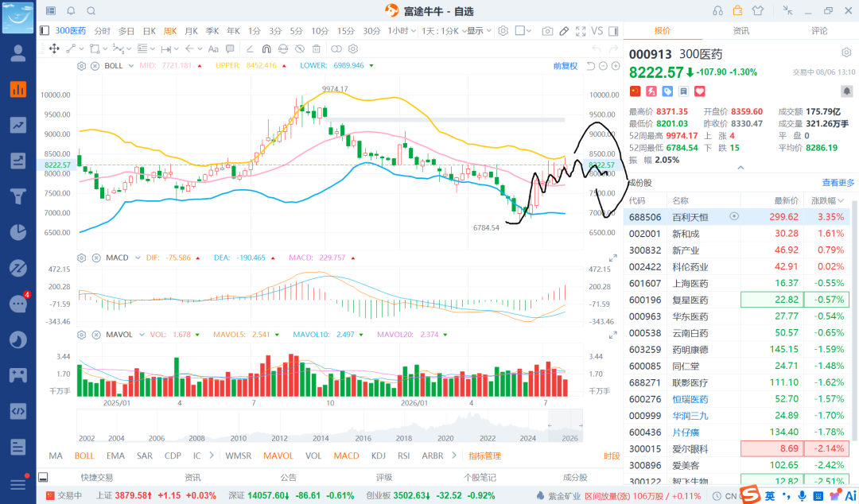Click the 查看更多 link
This screenshot has width=859, height=504.
838,182
